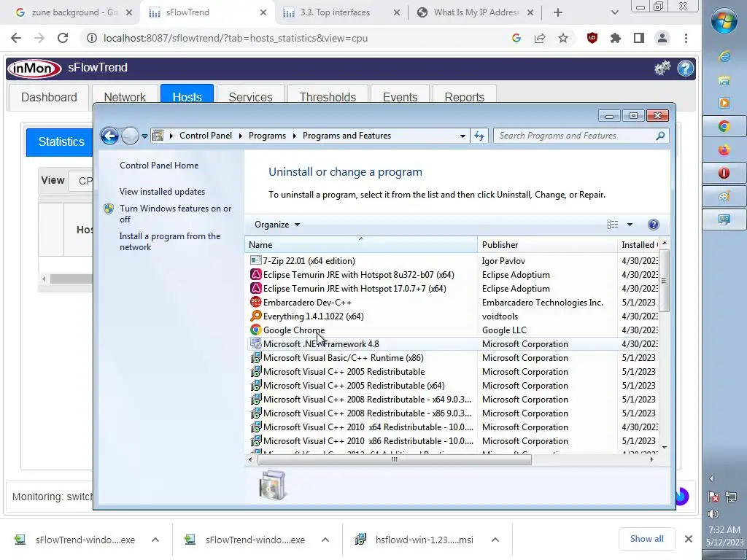Click Turn Windows features on or off
Image resolution: width=747 pixels, height=560 pixels.
click(x=175, y=214)
